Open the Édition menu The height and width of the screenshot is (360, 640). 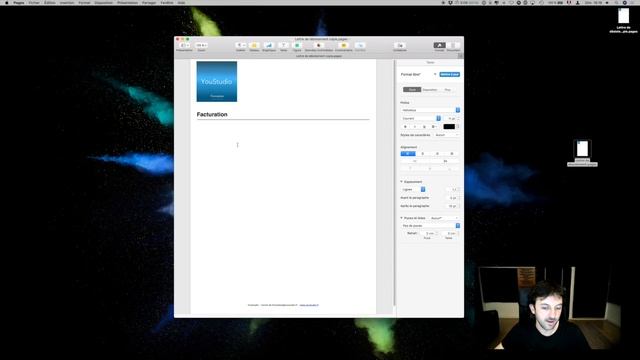50,2
